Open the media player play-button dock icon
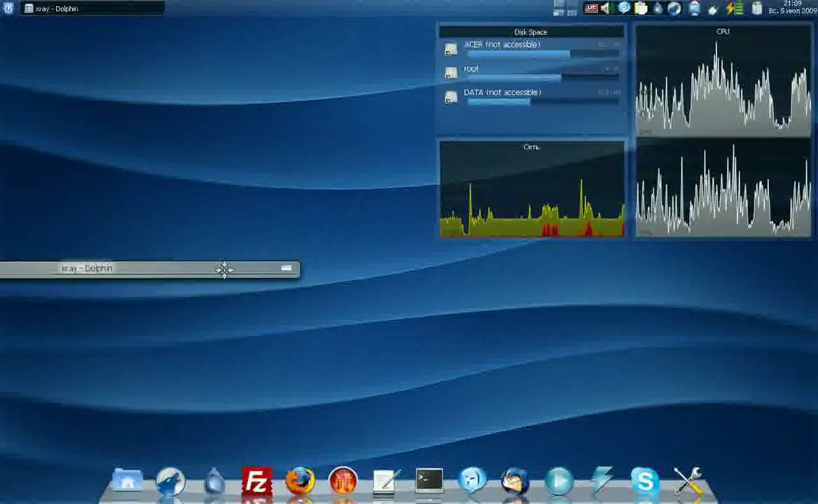 559,480
